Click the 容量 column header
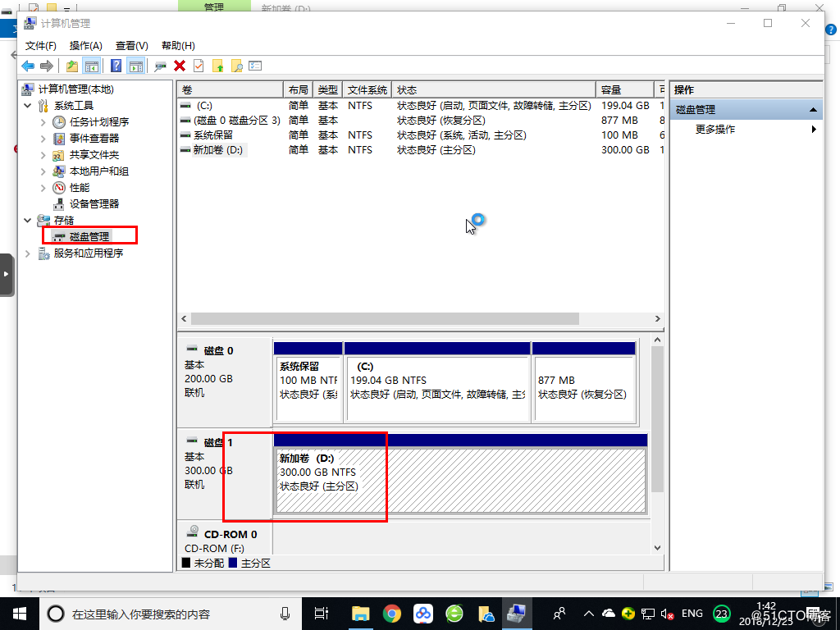Viewport: 840px width, 630px height. point(624,89)
